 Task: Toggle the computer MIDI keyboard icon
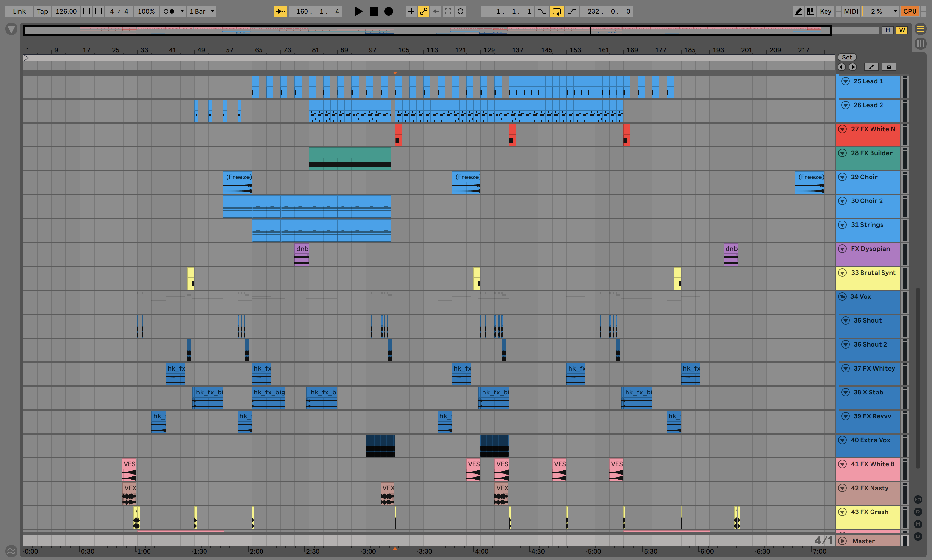tap(810, 11)
